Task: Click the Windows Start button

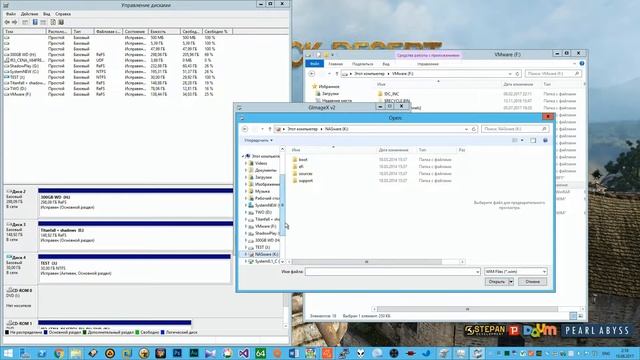Action: point(8,353)
